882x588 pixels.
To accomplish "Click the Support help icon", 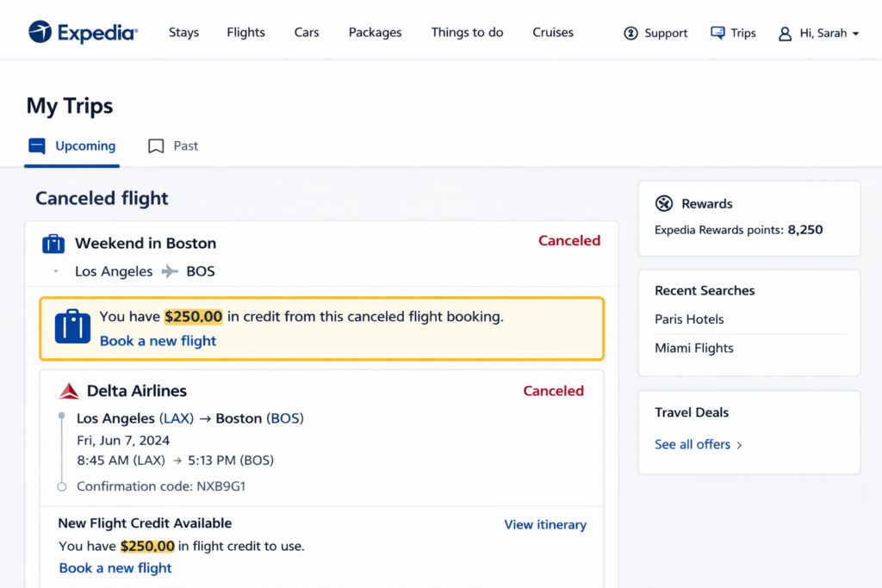I will pyautogui.click(x=631, y=33).
